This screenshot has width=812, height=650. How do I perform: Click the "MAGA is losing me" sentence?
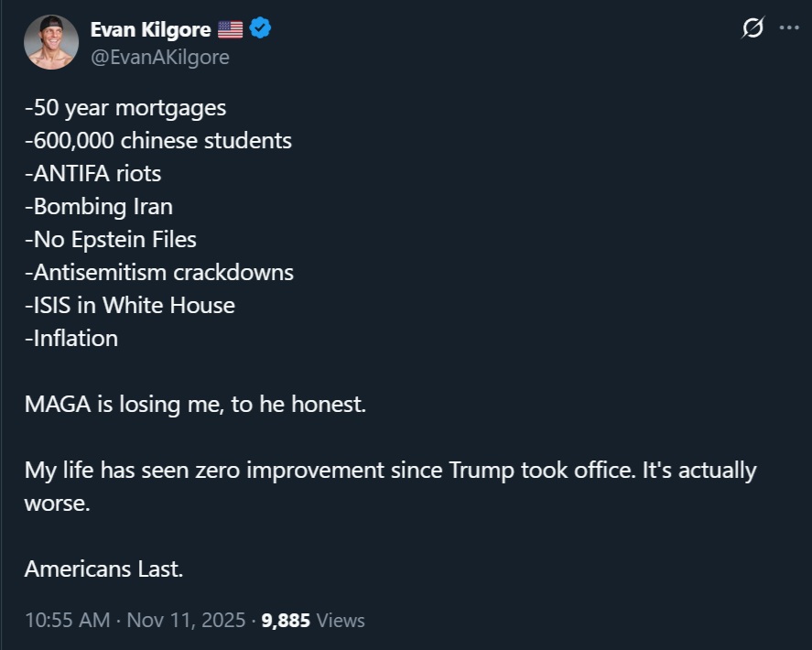pos(195,404)
